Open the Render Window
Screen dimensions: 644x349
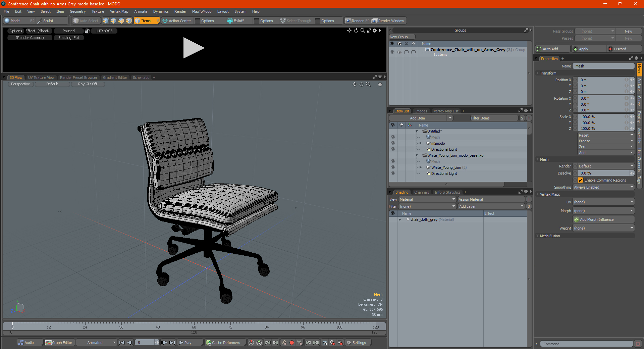pos(388,21)
